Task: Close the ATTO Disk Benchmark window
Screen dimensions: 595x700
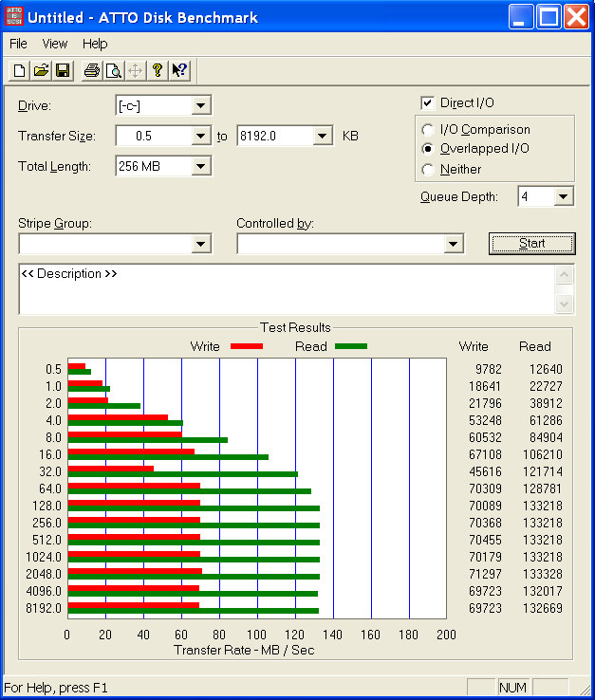Action: [576, 17]
